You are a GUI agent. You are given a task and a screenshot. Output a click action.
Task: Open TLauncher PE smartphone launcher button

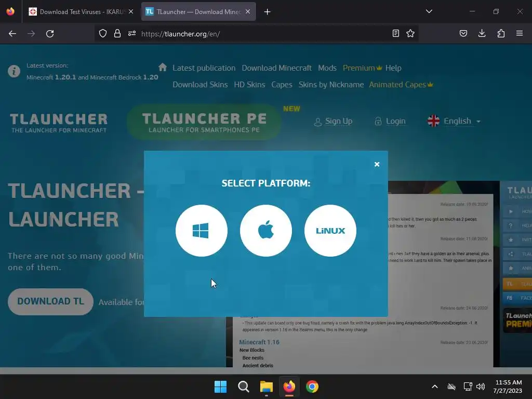coord(204,122)
